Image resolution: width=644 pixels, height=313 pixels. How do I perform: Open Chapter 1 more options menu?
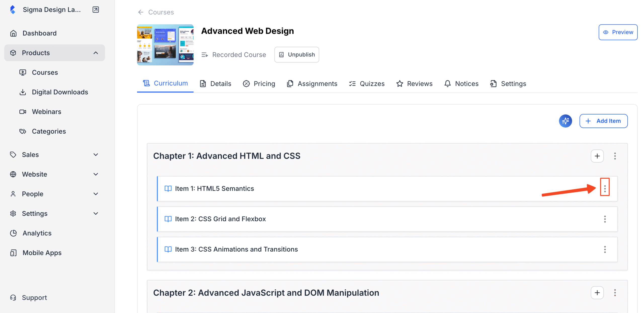[615, 156]
